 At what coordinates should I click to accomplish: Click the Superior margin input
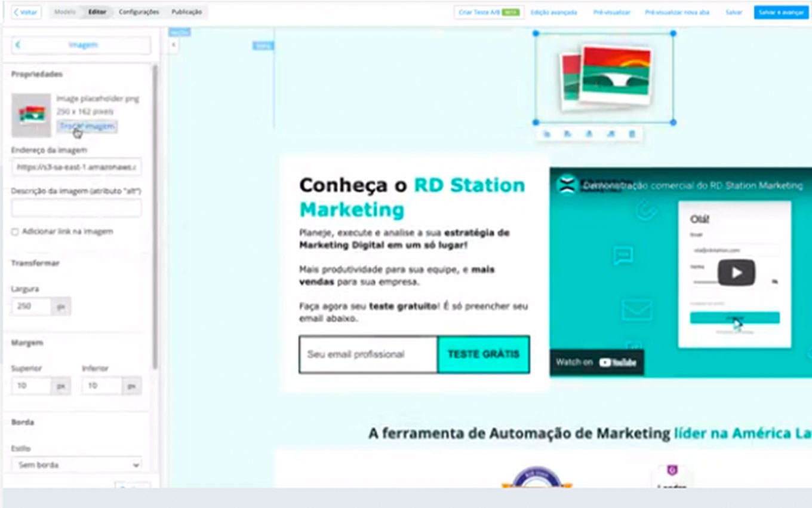click(31, 386)
